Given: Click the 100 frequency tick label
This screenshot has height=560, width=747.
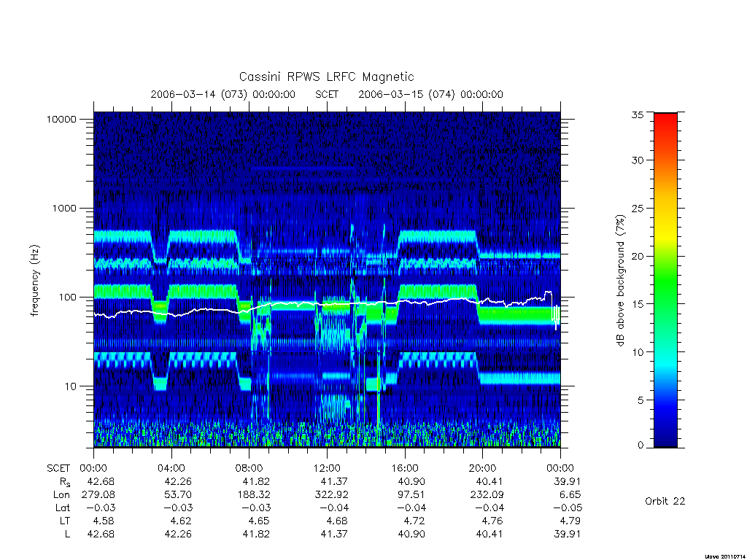Looking at the screenshot, I should tap(66, 297).
